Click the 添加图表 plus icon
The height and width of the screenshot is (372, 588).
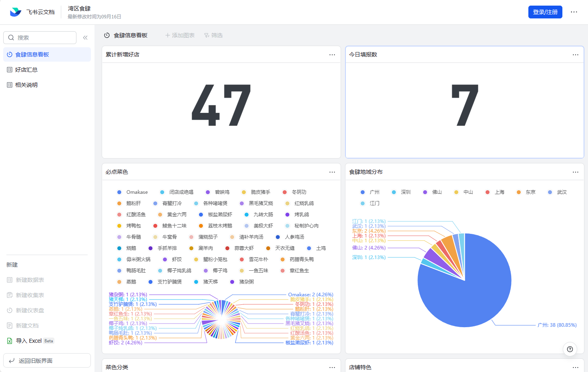point(168,35)
